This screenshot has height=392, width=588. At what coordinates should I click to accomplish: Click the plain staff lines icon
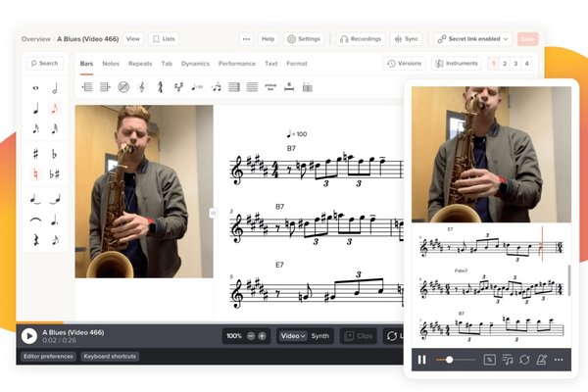tap(252, 87)
